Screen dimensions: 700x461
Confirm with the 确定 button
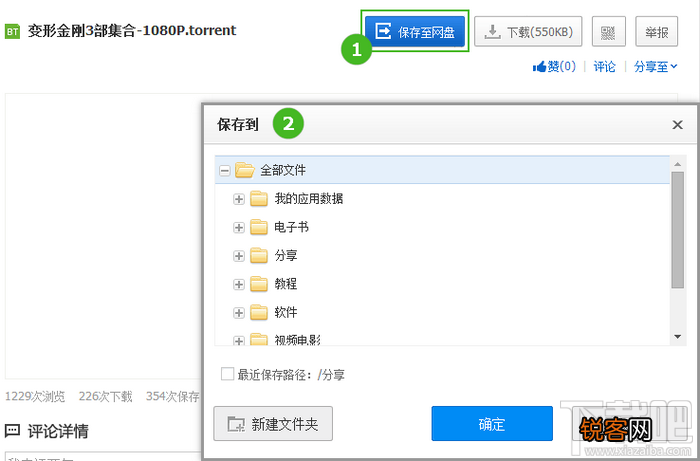click(492, 424)
